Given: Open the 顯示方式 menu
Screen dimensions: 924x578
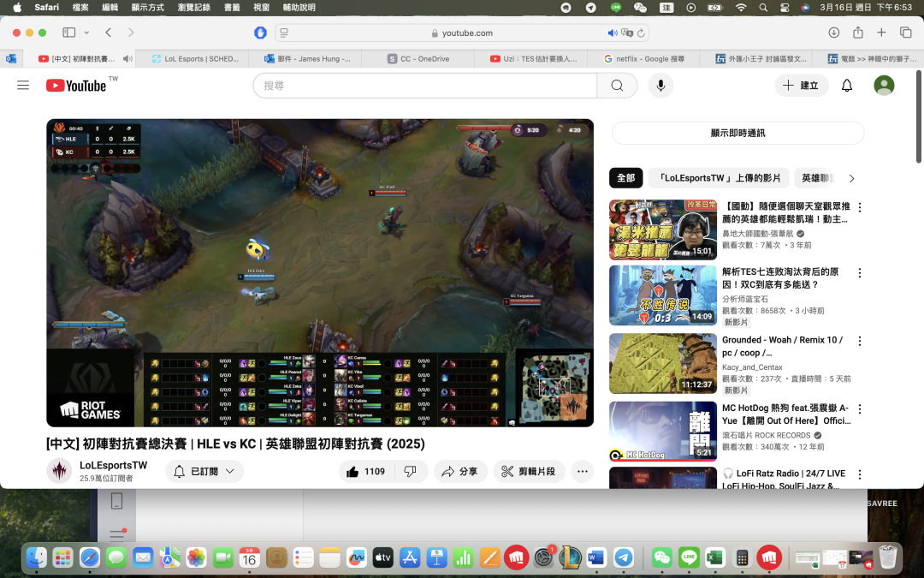Looking at the screenshot, I should [147, 7].
